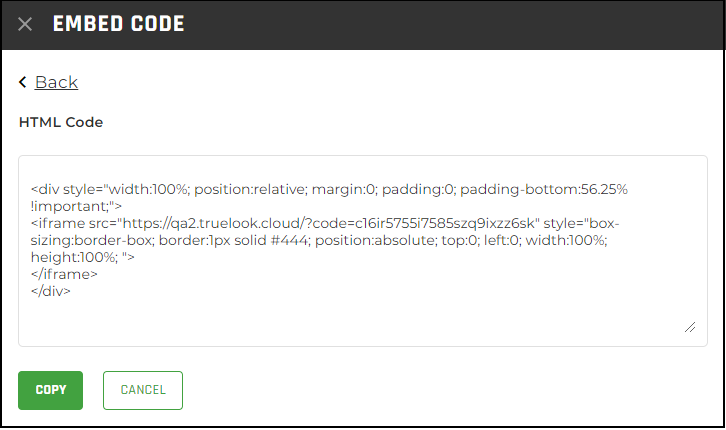
Task: Copy the HTML embed code
Action: click(50, 390)
